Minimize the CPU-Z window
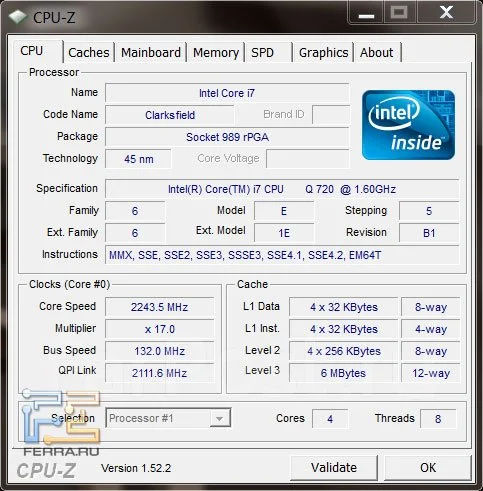The height and width of the screenshot is (491, 483). point(366,13)
